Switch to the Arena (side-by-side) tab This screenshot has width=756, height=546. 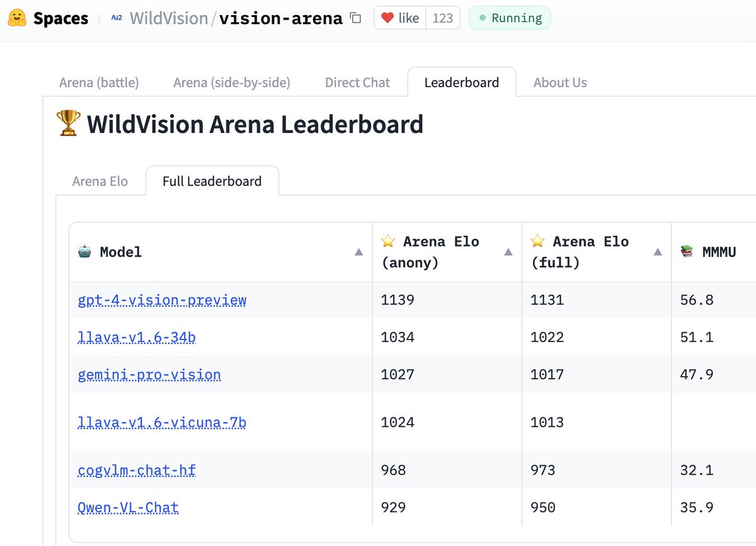click(x=232, y=83)
